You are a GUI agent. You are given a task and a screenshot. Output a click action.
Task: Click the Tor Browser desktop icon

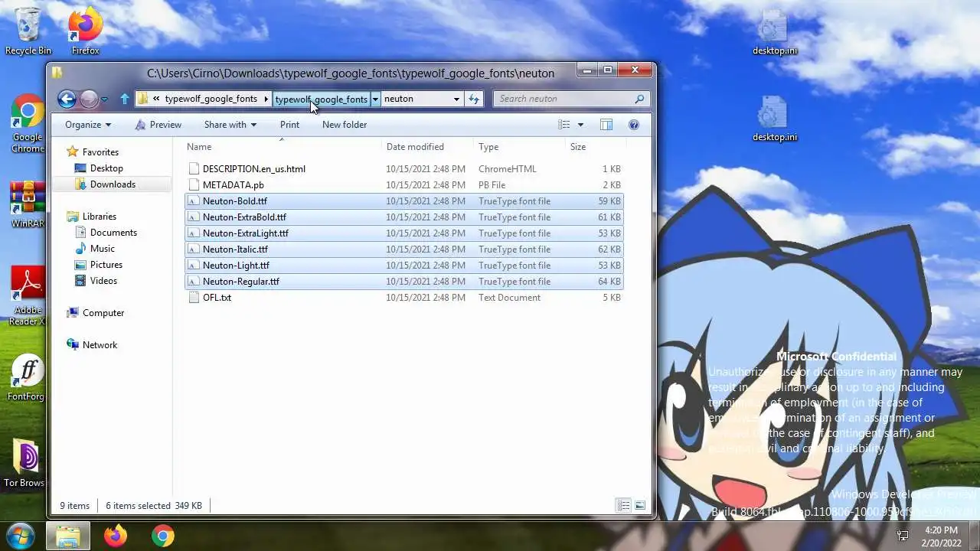[x=25, y=464]
